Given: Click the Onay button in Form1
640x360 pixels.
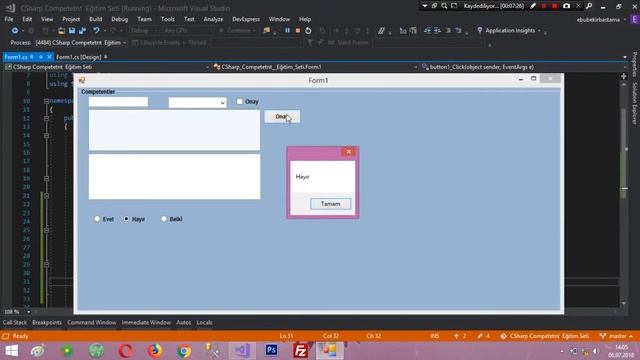Looking at the screenshot, I should [282, 117].
